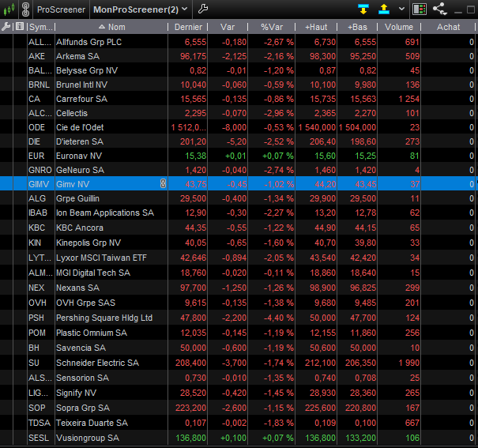Select the Schneider Electric SA row
The width and height of the screenshot is (478, 448).
pos(238,363)
